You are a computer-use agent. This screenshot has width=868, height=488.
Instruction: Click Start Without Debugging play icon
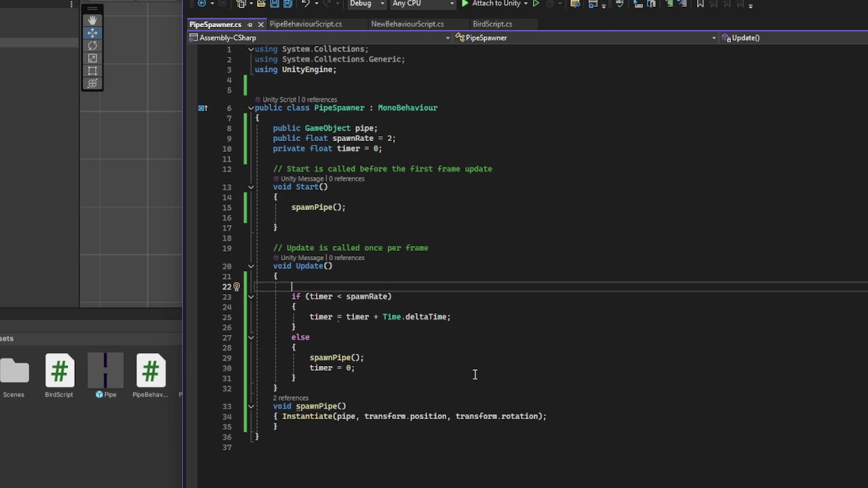point(536,3)
